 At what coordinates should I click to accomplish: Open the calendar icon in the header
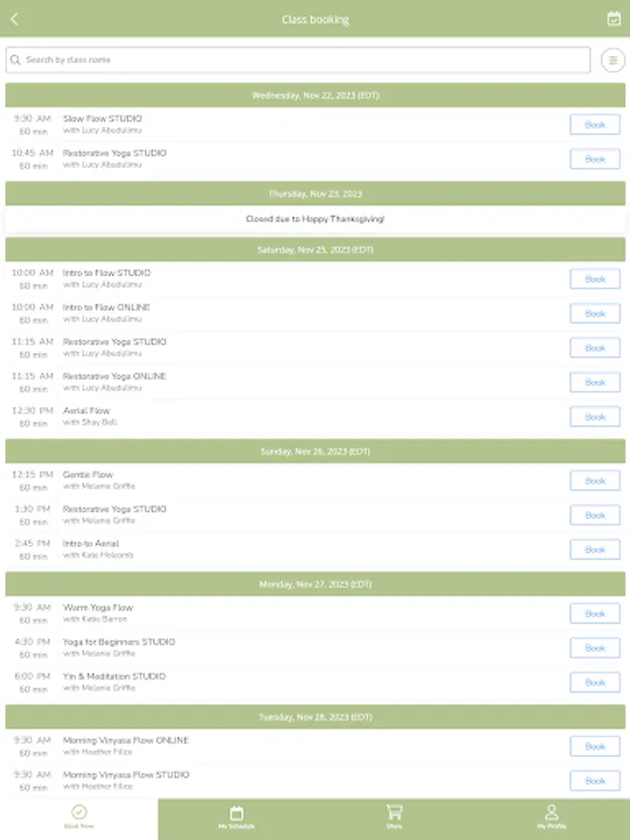[613, 19]
